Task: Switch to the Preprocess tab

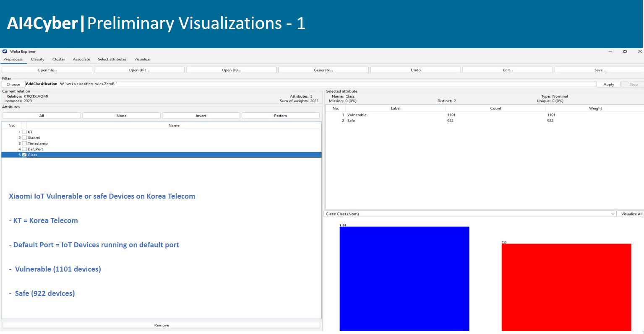Action: tap(13, 59)
